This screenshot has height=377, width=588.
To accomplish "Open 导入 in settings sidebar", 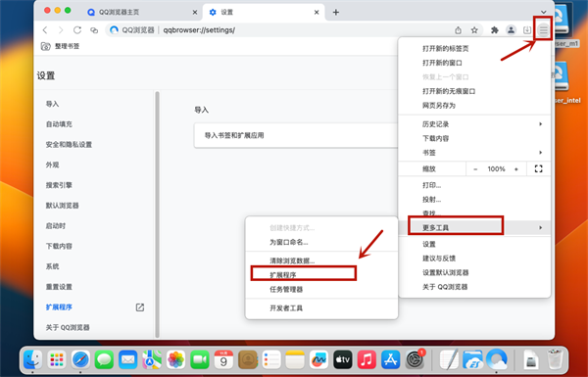I will point(53,104).
